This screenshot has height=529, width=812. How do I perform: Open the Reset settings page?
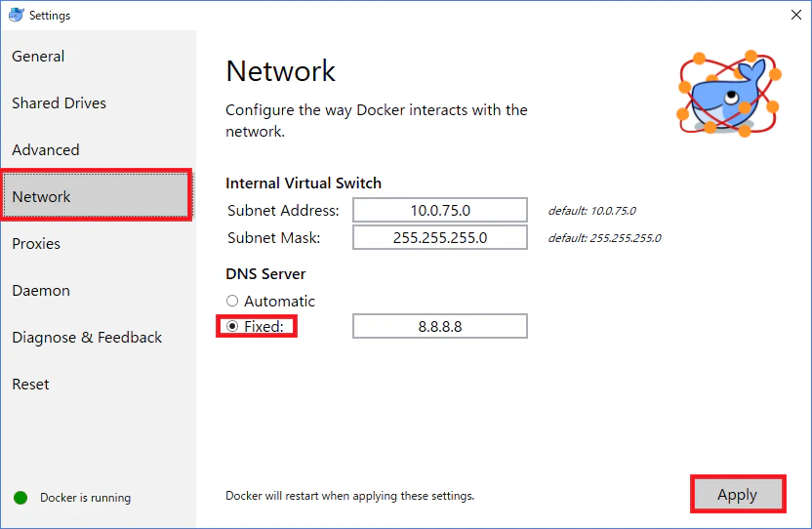click(x=30, y=385)
